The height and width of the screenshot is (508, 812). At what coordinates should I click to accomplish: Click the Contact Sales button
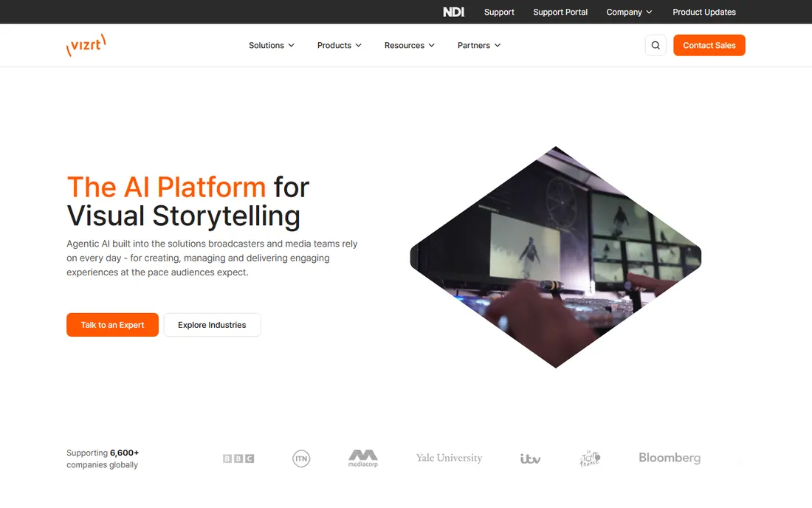tap(709, 45)
